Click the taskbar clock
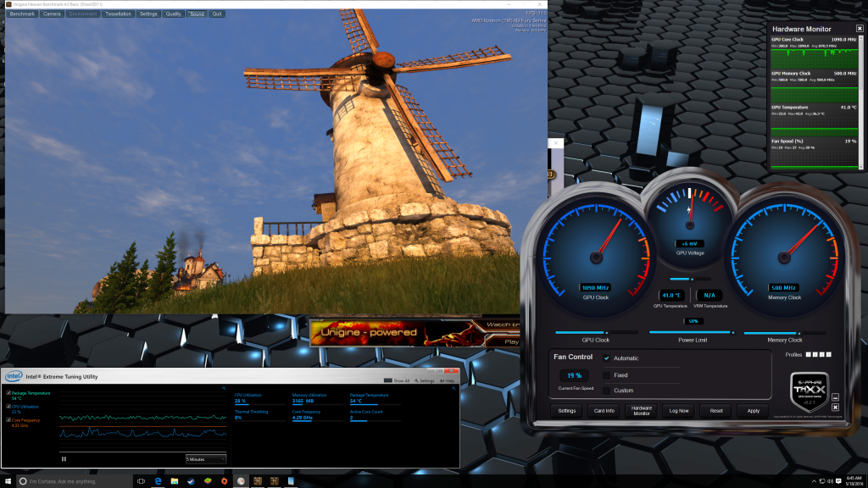 [x=854, y=481]
